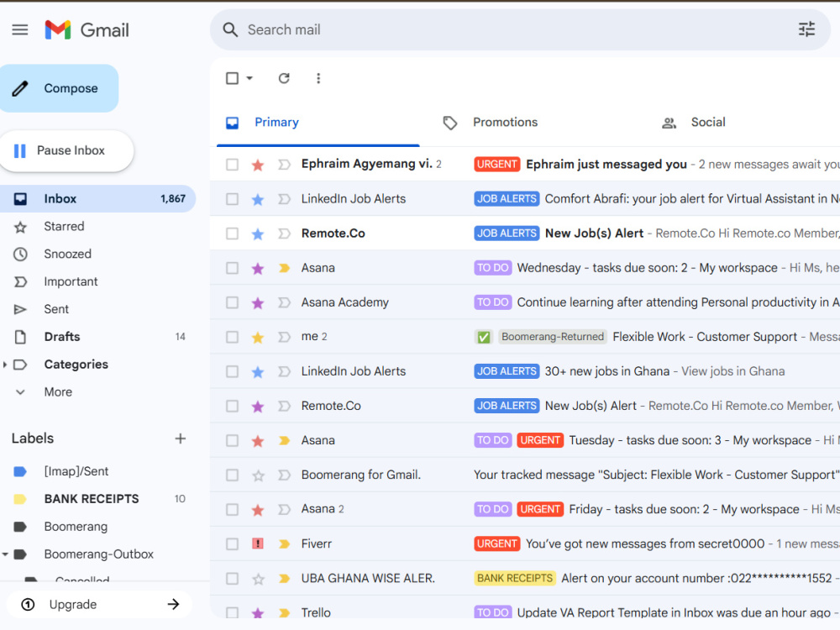Image resolution: width=840 pixels, height=630 pixels.
Task: Open the Boomerang label
Action: coord(76,527)
